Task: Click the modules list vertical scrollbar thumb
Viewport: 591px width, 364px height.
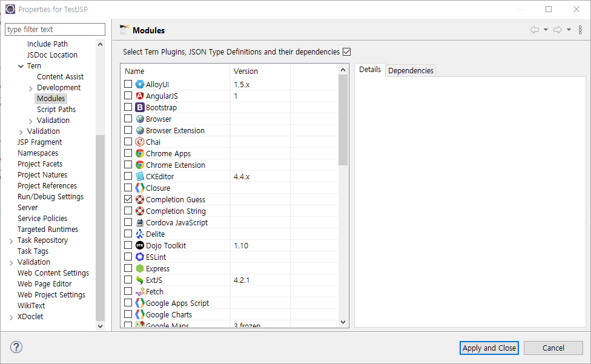Action: (x=343, y=120)
